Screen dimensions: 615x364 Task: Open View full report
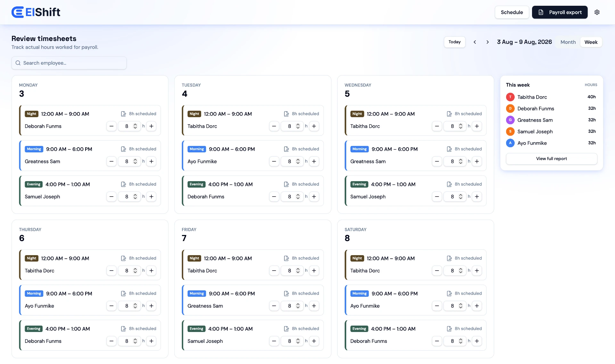point(551,158)
